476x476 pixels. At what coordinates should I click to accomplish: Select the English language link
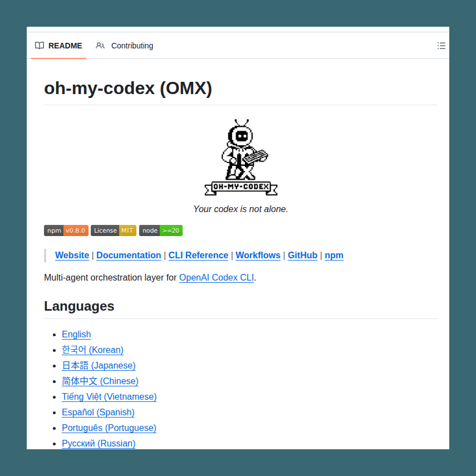pos(76,334)
